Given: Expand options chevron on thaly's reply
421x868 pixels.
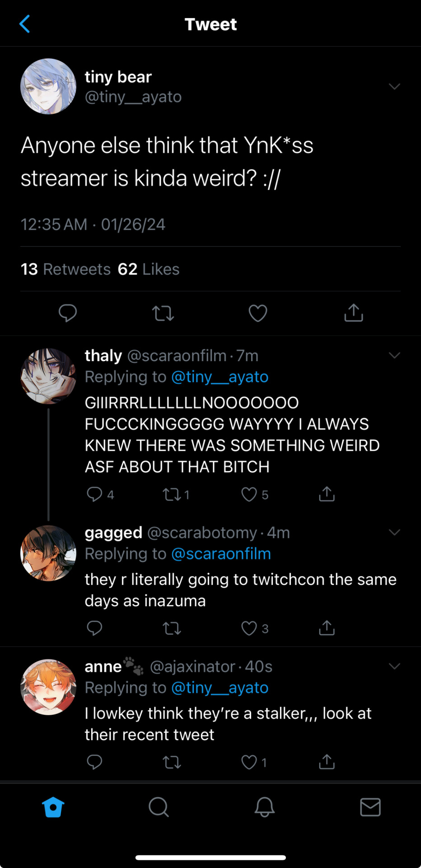Looking at the screenshot, I should [394, 355].
